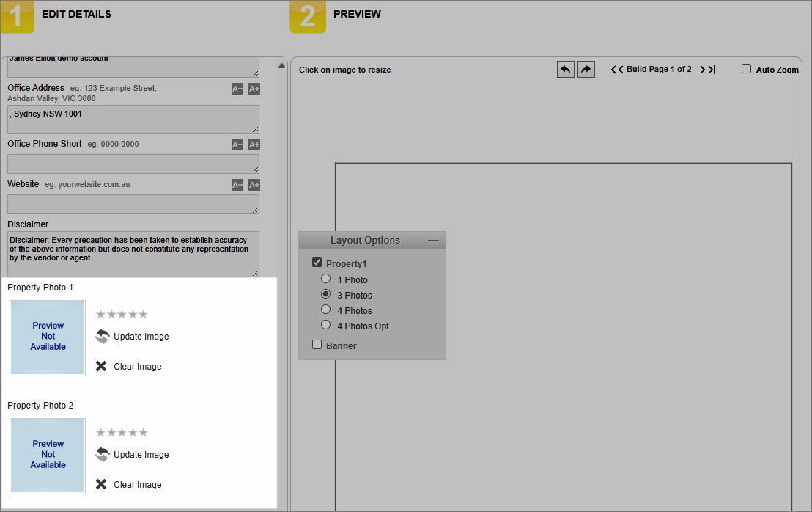This screenshot has height=512, width=812.
Task: Go to next build page
Action: tap(703, 70)
